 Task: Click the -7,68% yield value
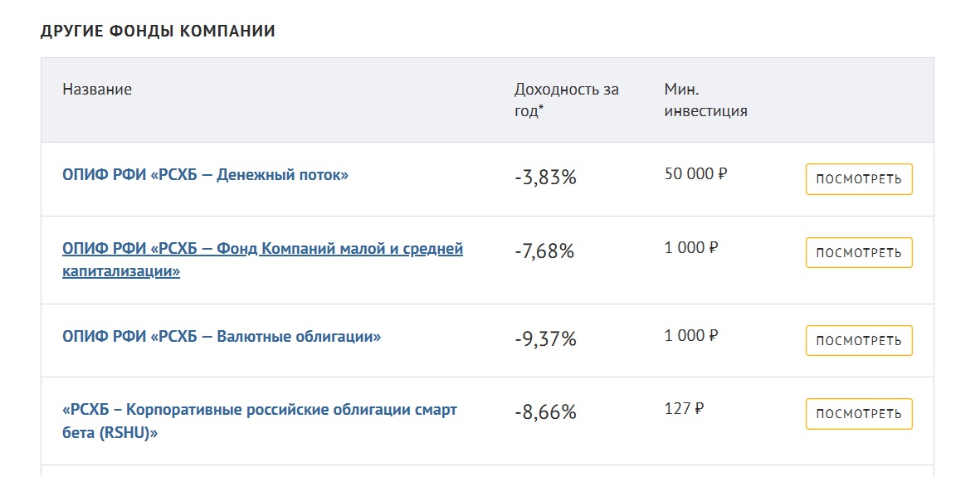click(x=544, y=251)
